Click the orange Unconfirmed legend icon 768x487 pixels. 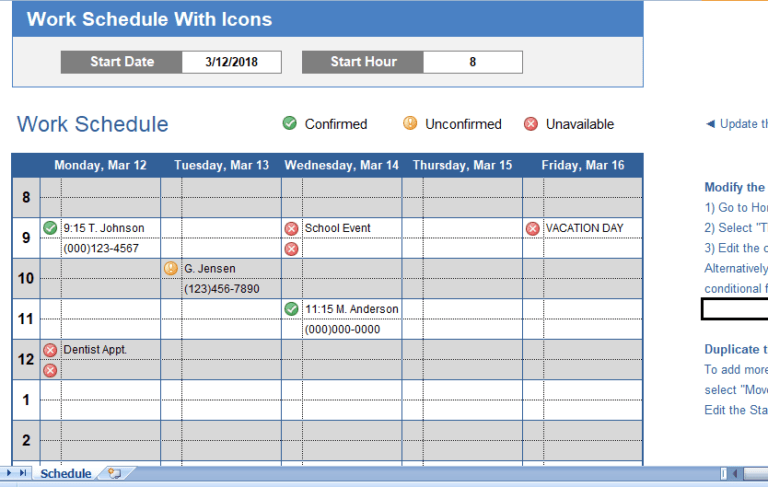(x=410, y=124)
